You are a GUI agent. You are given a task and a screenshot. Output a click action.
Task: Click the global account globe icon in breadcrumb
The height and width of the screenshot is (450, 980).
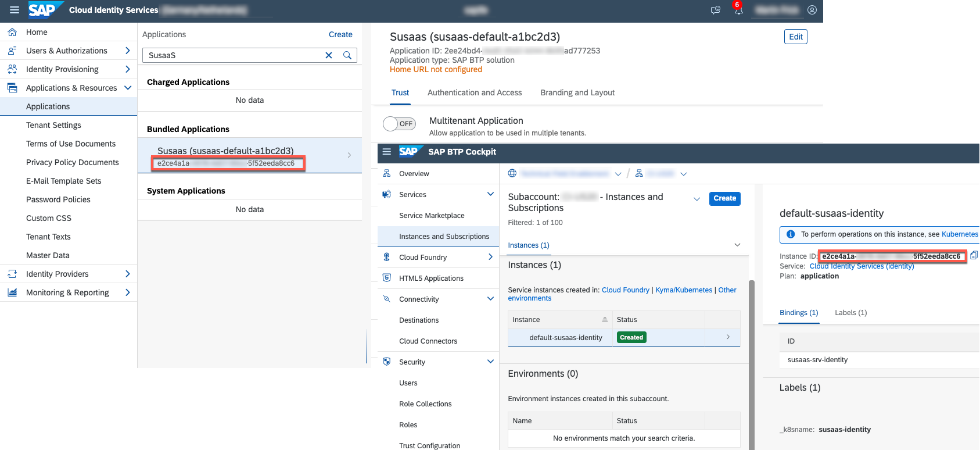pyautogui.click(x=512, y=173)
